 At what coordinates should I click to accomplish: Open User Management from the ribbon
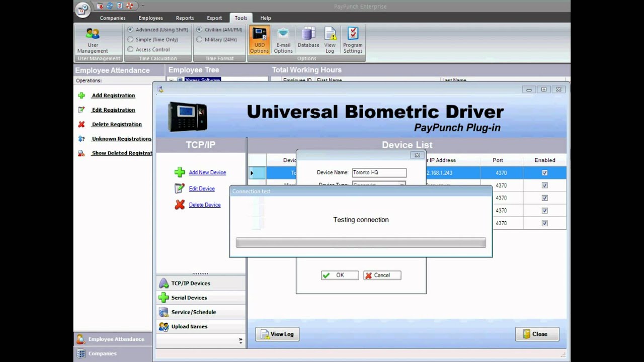(x=93, y=40)
